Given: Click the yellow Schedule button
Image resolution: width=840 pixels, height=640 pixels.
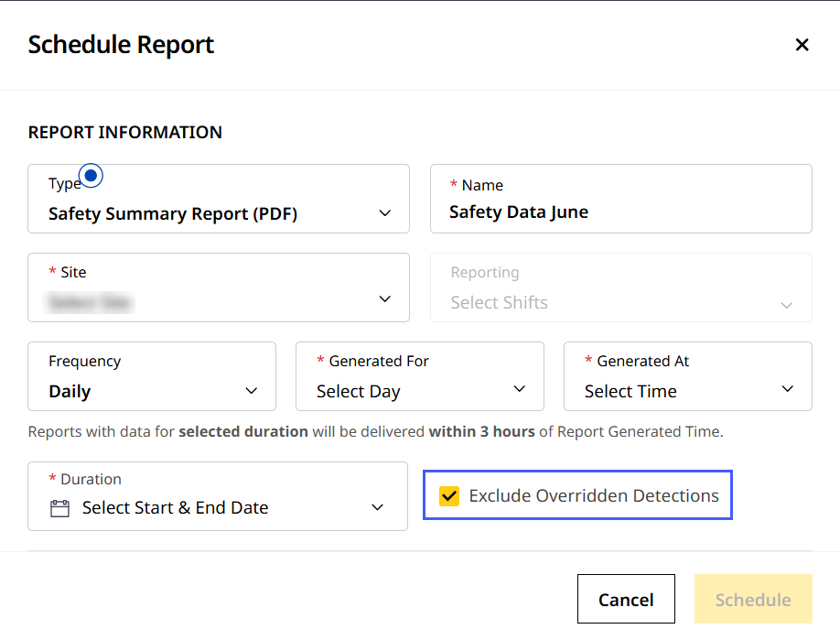Looking at the screenshot, I should (x=752, y=600).
